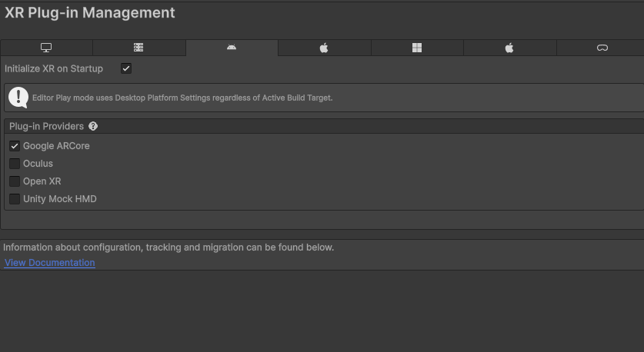Viewport: 644px width, 352px height.
Task: Click the XR Plug-in Management heading
Action: tap(89, 13)
